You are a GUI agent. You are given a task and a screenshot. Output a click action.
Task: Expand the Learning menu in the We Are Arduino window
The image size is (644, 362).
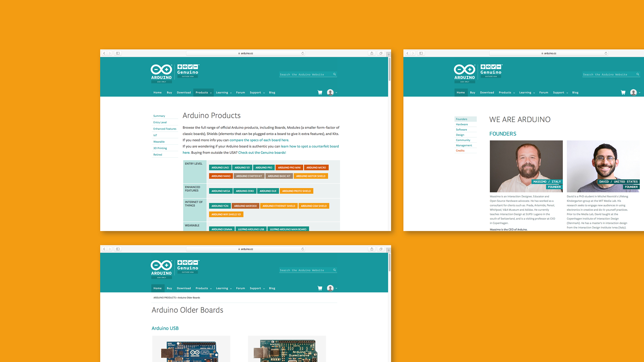(x=527, y=93)
